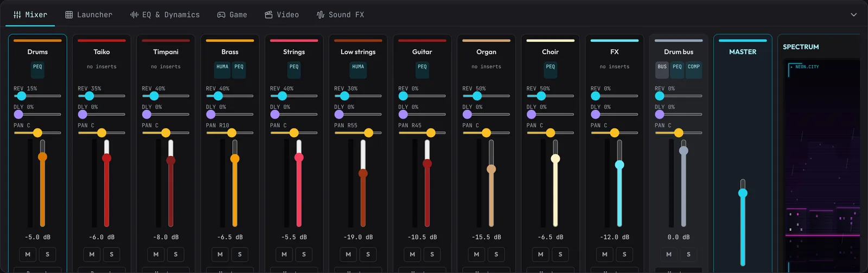Viewport: 868px width, 273px height.
Task: Open the HUMA insert on Low strings
Action: (x=358, y=69)
